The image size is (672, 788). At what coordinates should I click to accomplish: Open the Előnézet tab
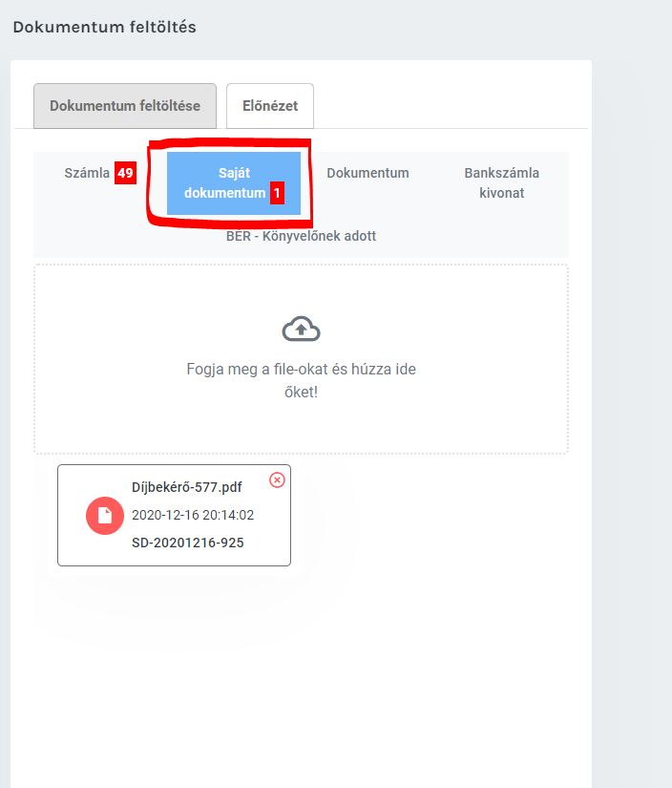tap(270, 106)
